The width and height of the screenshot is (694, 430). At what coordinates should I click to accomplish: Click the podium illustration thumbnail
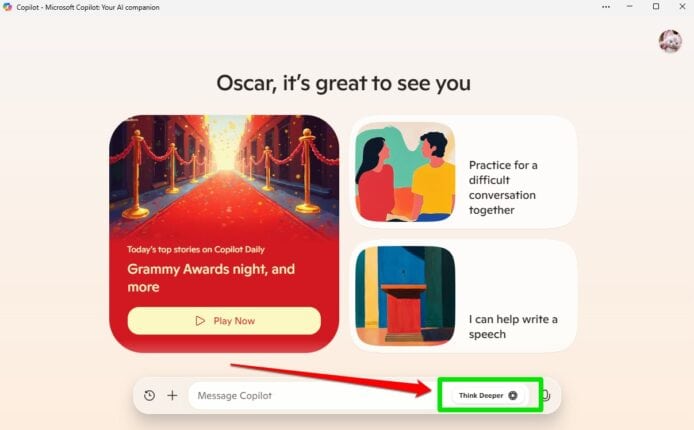point(405,296)
